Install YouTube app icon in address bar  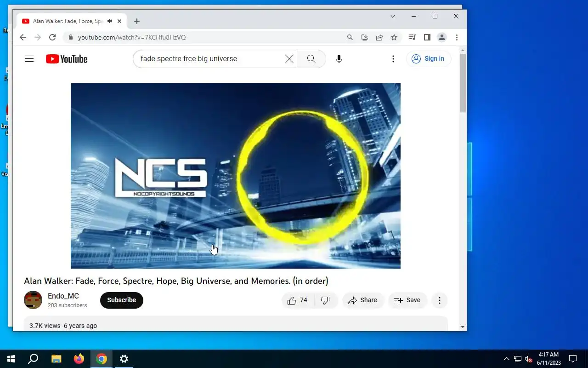coord(365,37)
